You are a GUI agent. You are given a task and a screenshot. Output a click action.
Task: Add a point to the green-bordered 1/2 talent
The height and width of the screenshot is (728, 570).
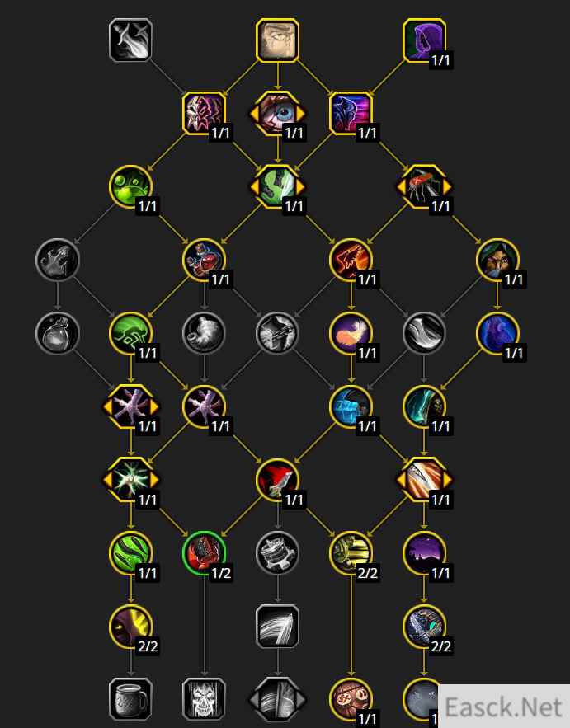204,553
